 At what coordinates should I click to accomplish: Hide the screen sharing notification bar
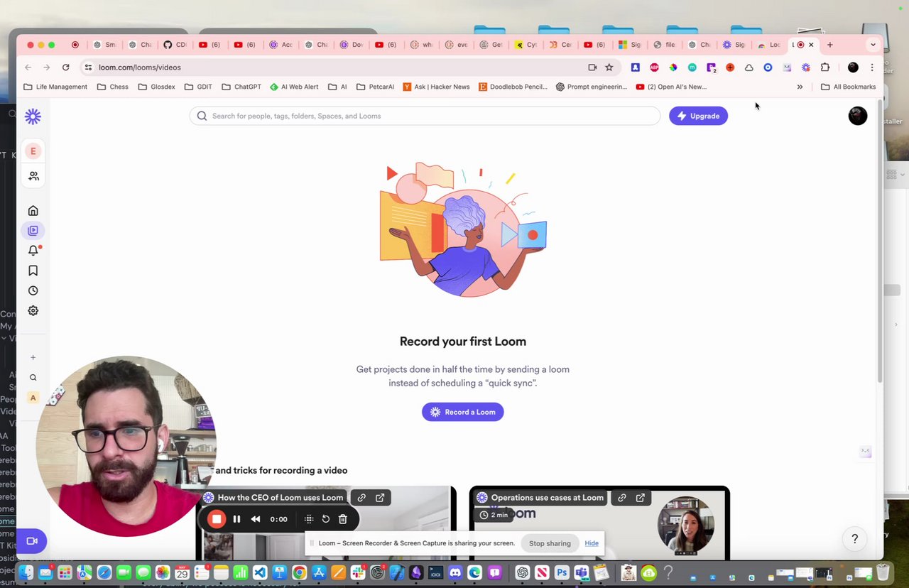click(x=591, y=543)
